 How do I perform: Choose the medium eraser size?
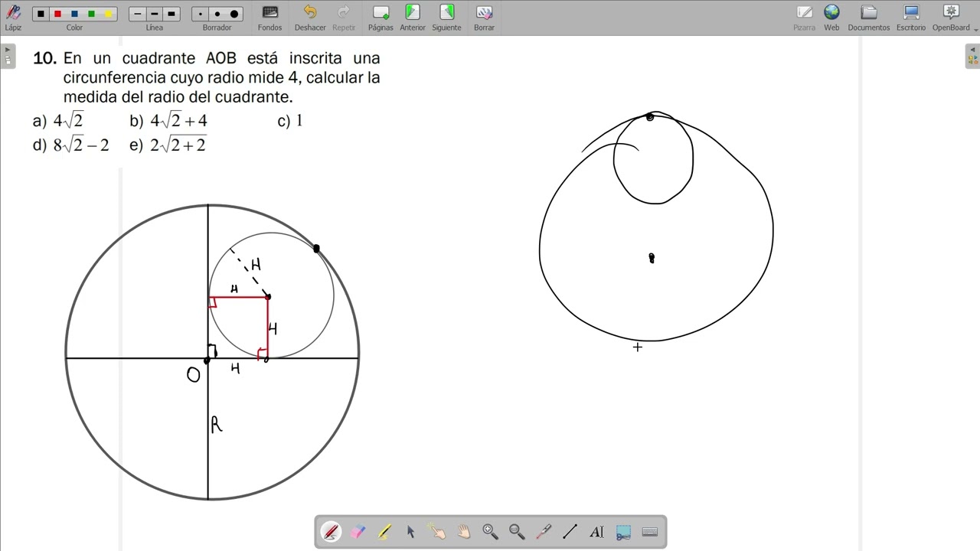[x=217, y=14]
